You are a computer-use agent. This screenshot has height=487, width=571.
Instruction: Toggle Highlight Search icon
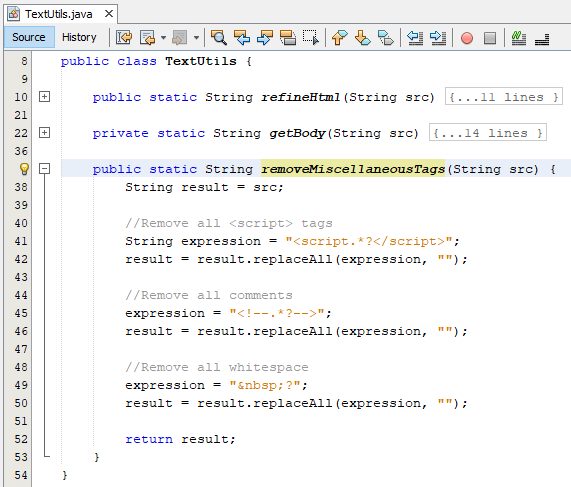pos(288,38)
